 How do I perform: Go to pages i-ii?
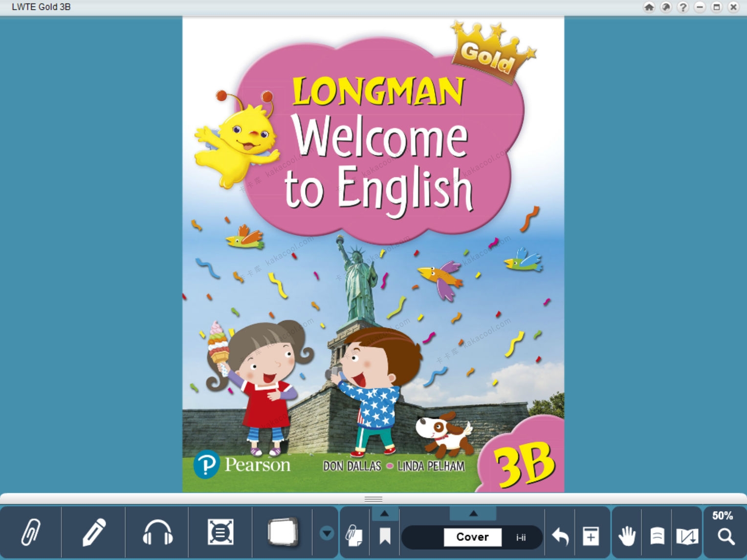coord(521,538)
